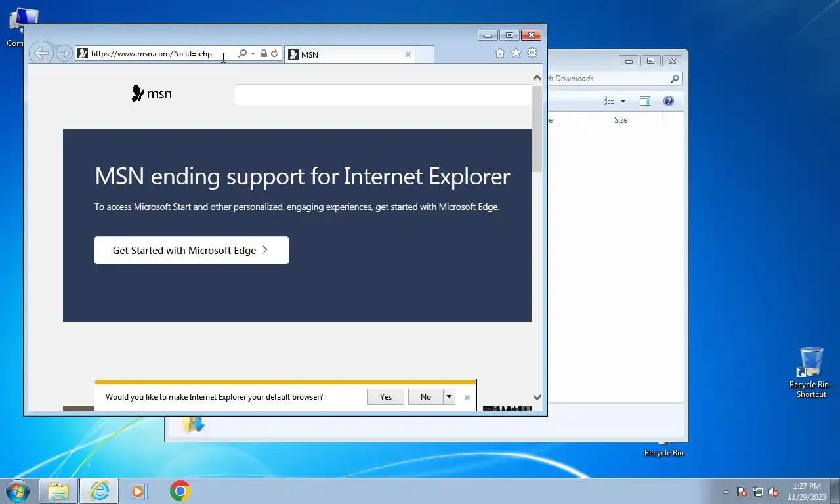This screenshot has height=504, width=840.
Task: Open Favorites star icon
Action: (x=516, y=53)
